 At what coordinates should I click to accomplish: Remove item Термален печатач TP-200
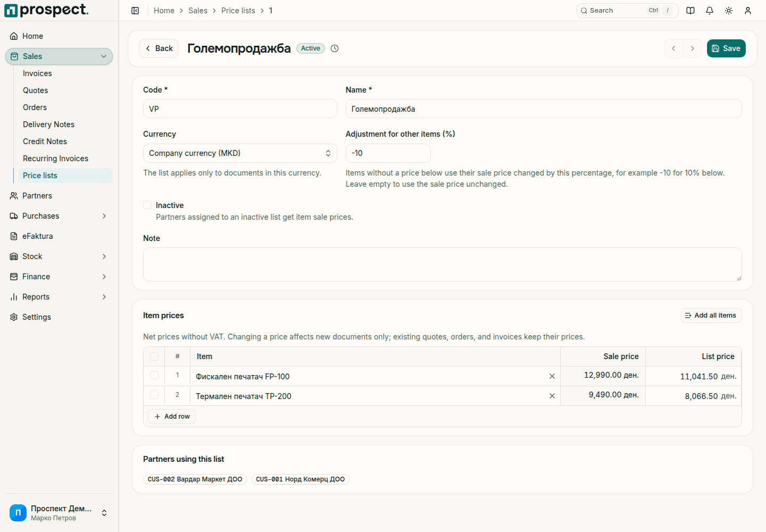(x=552, y=396)
